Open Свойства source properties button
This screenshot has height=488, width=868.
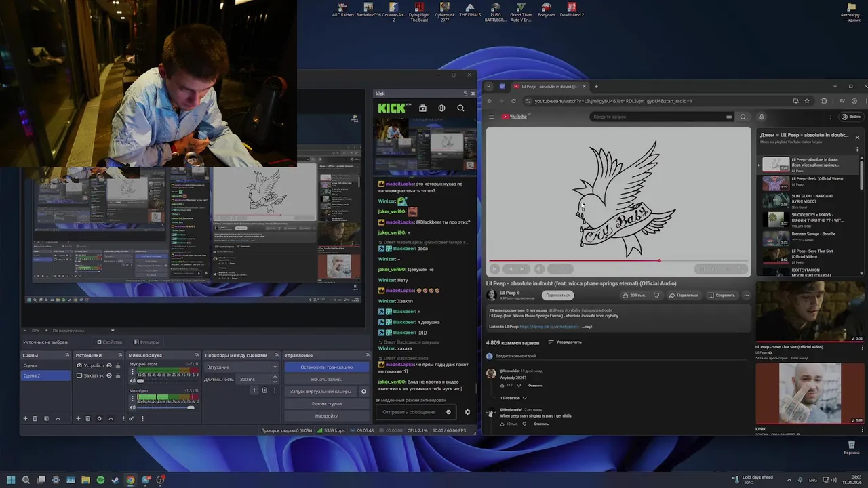tap(109, 342)
